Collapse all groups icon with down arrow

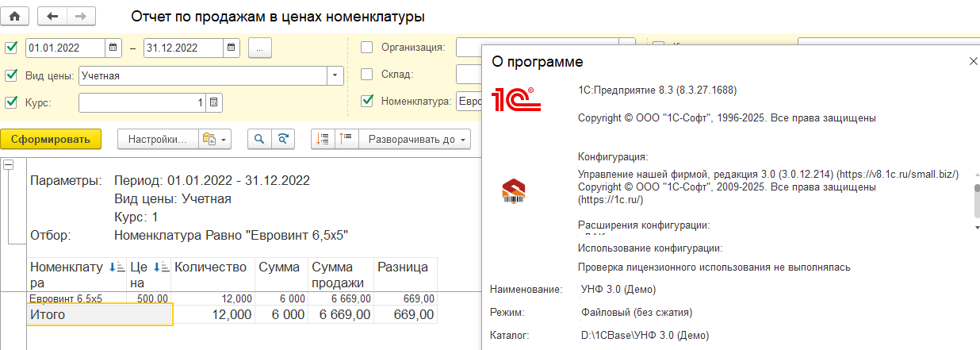[323, 139]
